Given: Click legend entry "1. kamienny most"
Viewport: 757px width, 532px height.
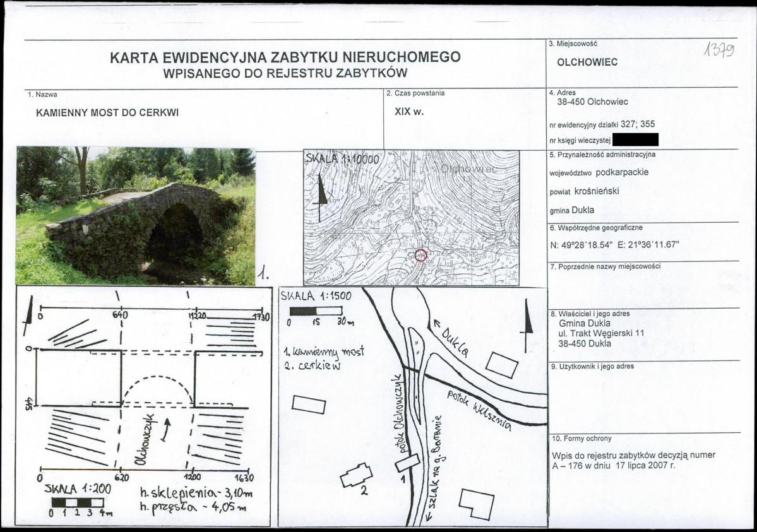Looking at the screenshot, I should coord(324,352).
